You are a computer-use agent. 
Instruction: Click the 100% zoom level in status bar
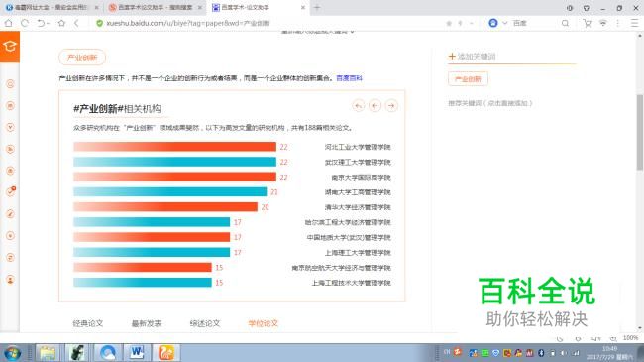pyautogui.click(x=630, y=338)
